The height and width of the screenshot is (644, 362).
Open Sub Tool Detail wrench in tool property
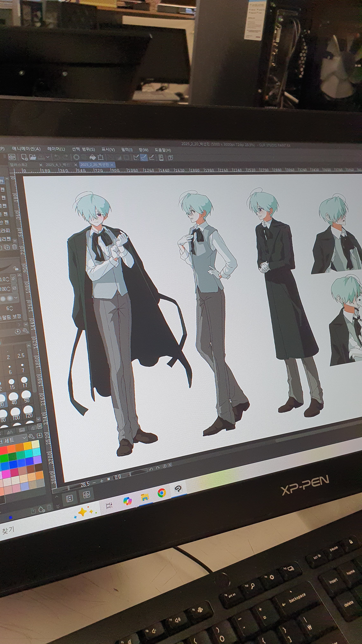[x=26, y=331]
